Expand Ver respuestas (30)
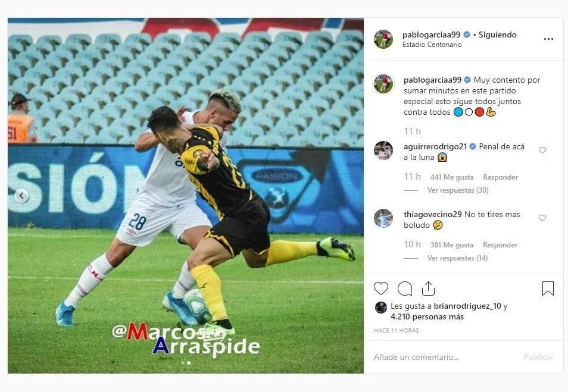 [x=458, y=190]
